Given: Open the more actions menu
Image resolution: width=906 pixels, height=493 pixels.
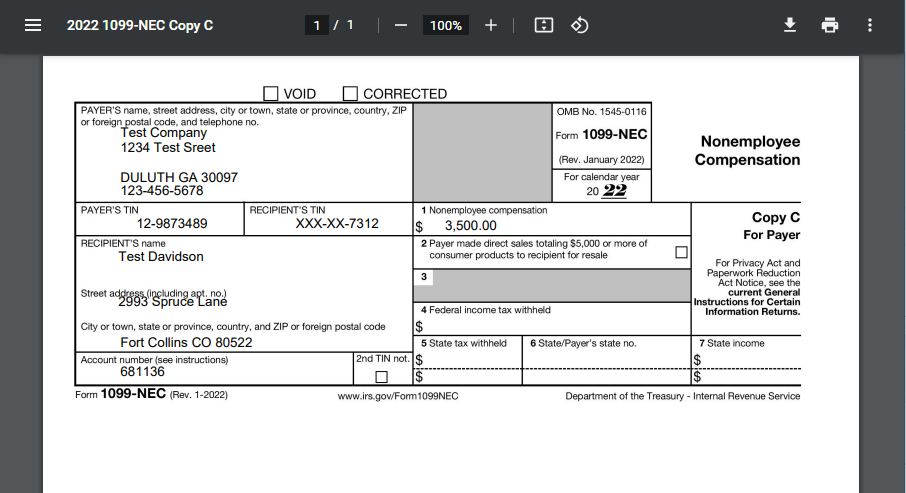Looking at the screenshot, I should tap(870, 25).
